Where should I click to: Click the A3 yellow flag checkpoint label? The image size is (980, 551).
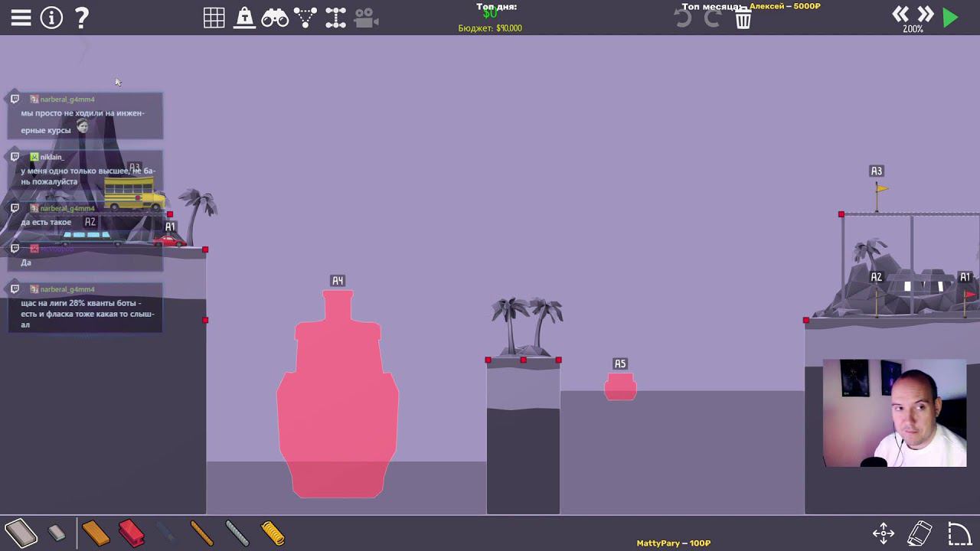coord(877,171)
